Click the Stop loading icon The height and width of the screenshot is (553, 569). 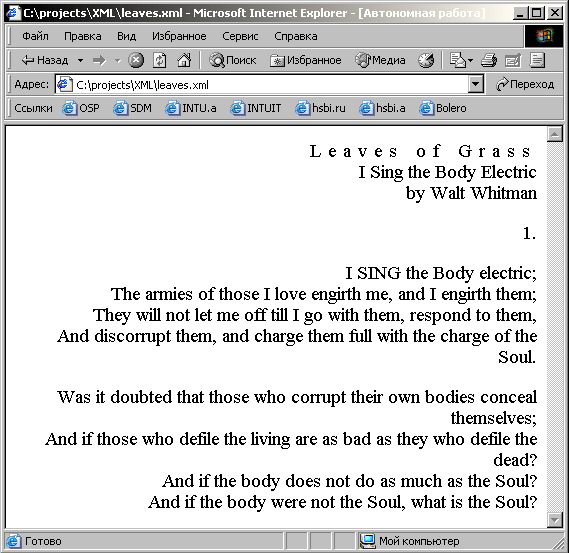click(x=136, y=60)
